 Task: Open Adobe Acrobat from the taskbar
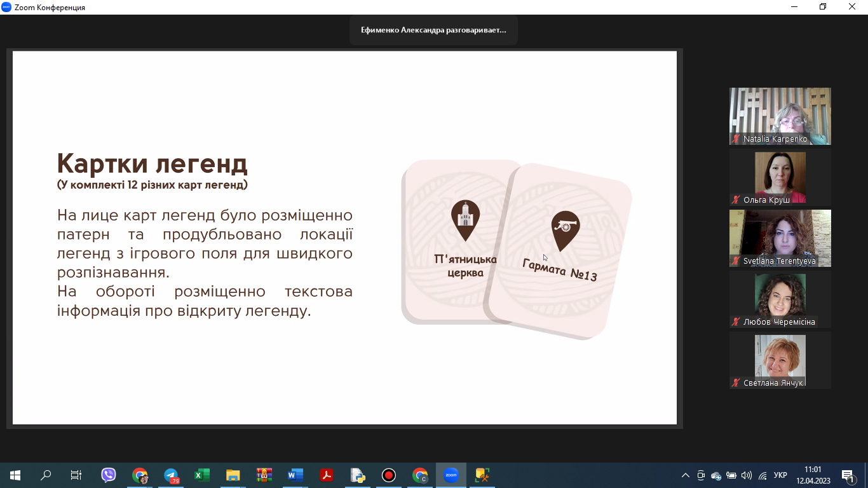(x=327, y=475)
